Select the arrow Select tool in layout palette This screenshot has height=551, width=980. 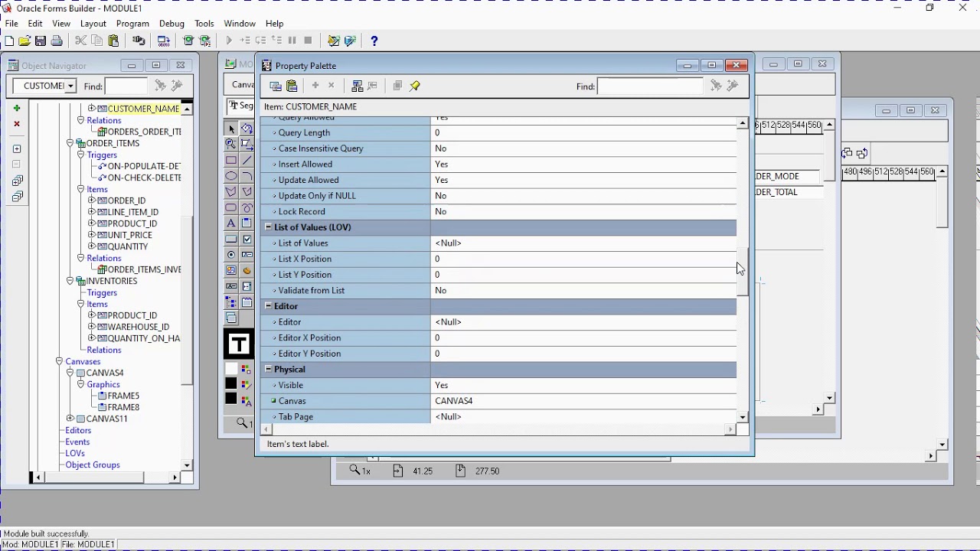pyautogui.click(x=231, y=129)
